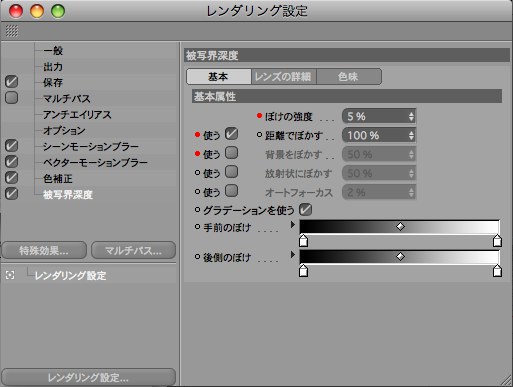Screen dimensions: 513x387
Task: Toggle the グラデーションを使う checkbox
Action: coord(305,210)
